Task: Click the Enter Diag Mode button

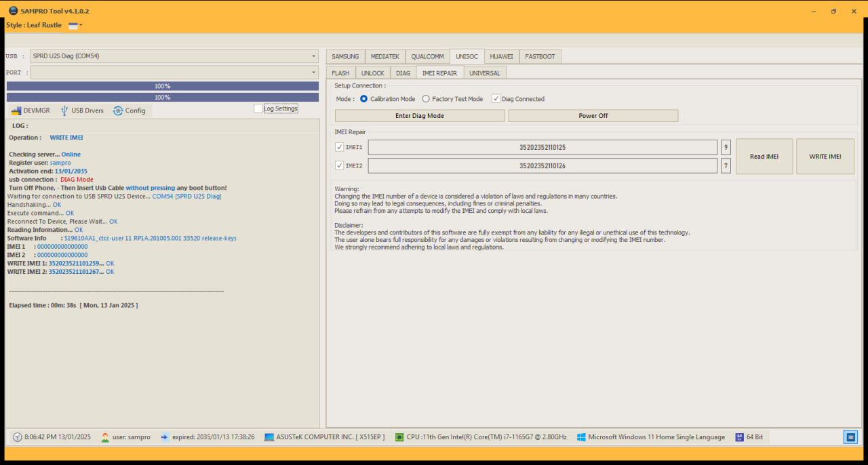Action: [x=420, y=116]
